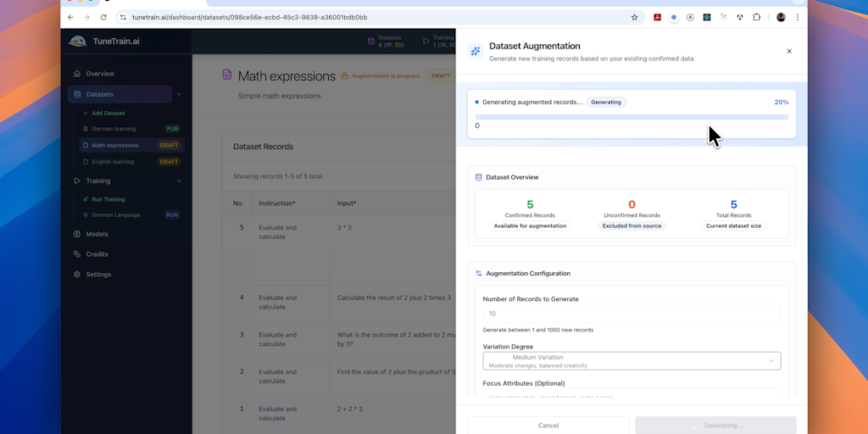Click the Models icon in sidebar
Screen dimensions: 868x434
77,234
